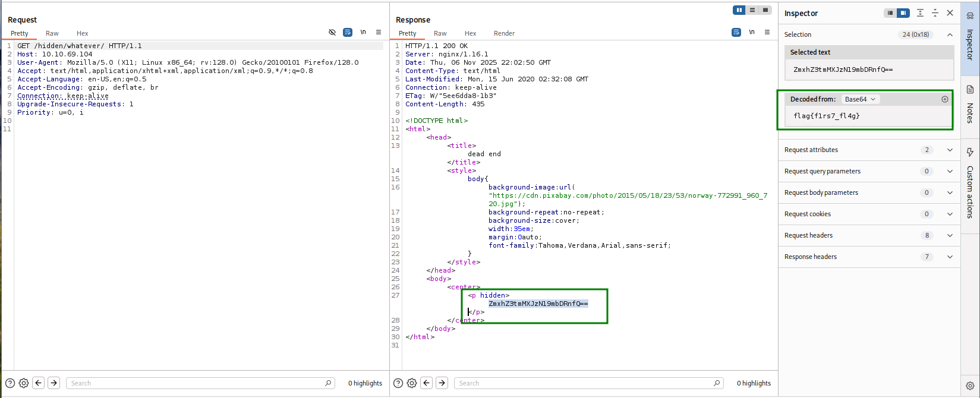Switch Response view to Render tab
This screenshot has height=398, width=980.
(x=504, y=33)
